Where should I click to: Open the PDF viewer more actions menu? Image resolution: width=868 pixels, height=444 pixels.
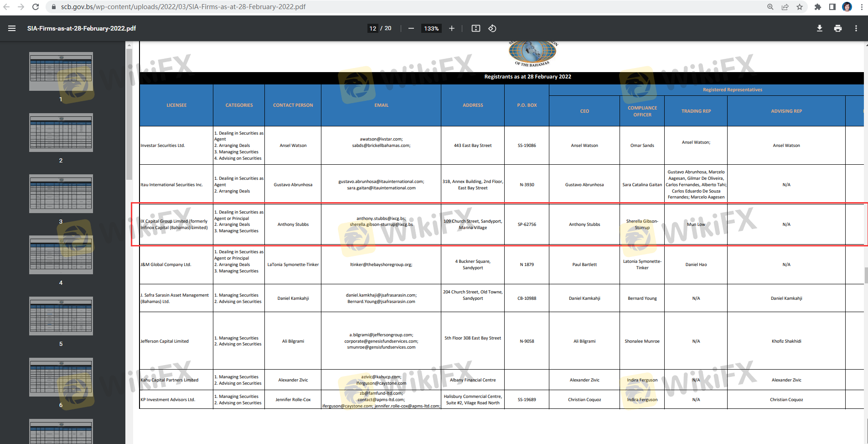coord(856,28)
